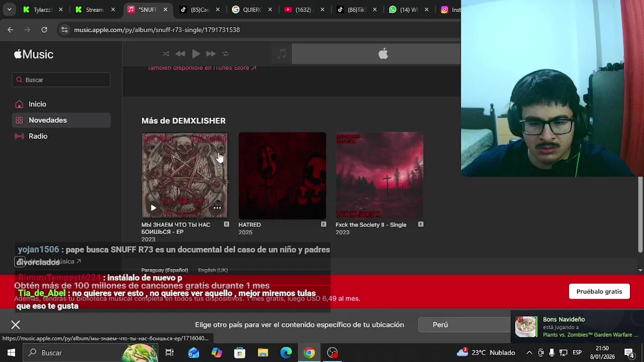Open the ESP input language switcher
Viewport: 644px width, 362px height.
point(577,352)
